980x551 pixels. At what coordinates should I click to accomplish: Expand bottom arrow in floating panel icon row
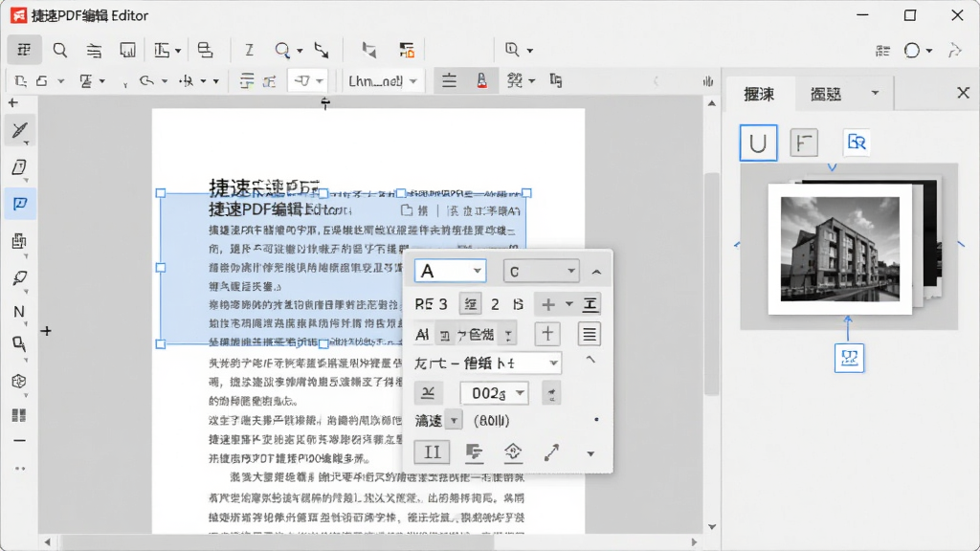(x=590, y=453)
